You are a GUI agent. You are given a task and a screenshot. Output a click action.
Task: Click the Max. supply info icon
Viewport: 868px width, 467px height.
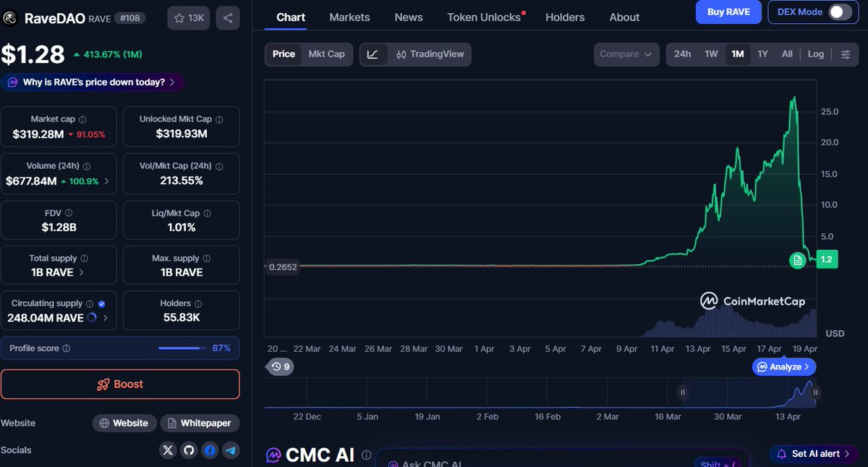(207, 258)
